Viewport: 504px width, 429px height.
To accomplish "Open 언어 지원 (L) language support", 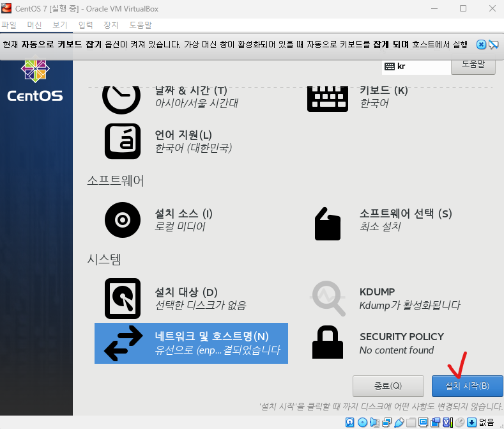I will [169, 141].
